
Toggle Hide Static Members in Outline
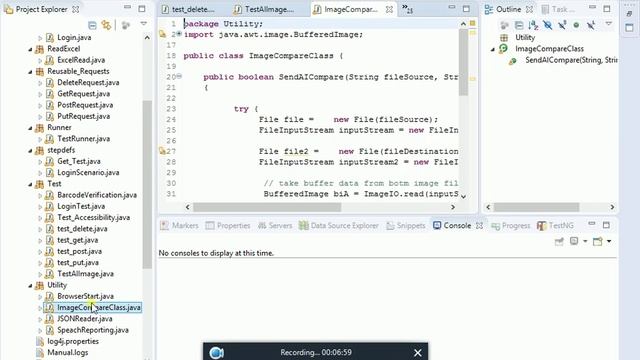(562, 25)
